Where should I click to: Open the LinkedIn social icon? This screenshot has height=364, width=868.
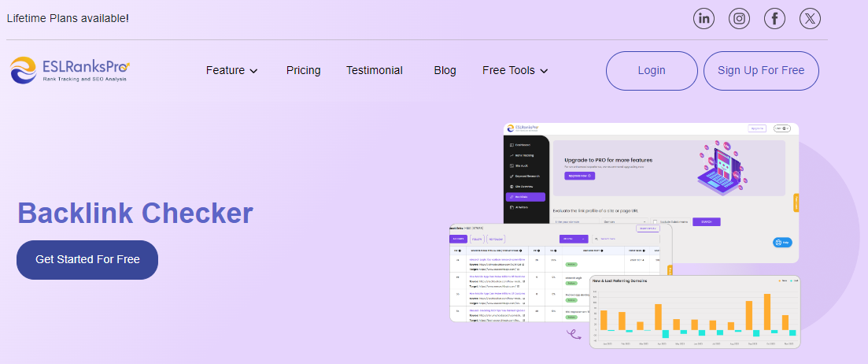coord(704,18)
